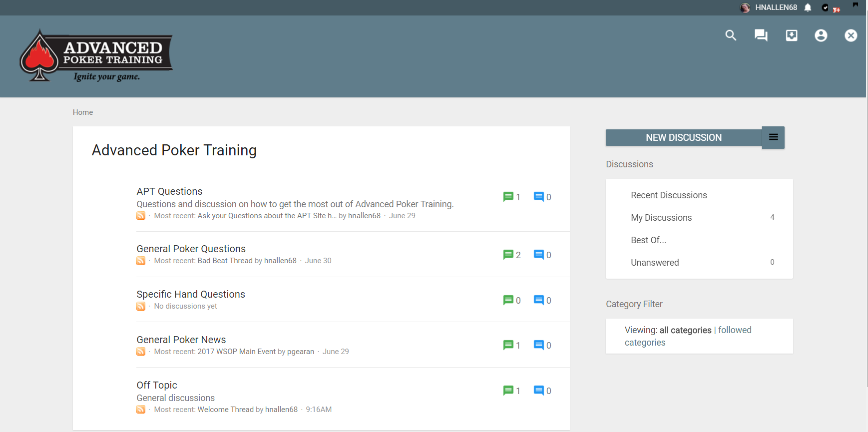Open RSS feed icon for General Poker News
Viewport: 868px width, 432px height.
pos(141,352)
